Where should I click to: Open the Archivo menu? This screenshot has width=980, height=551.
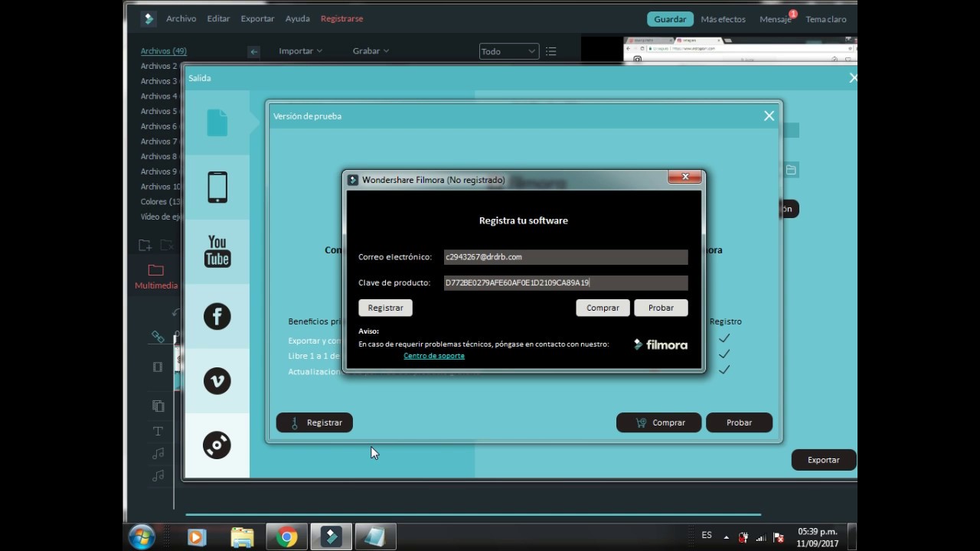(181, 18)
